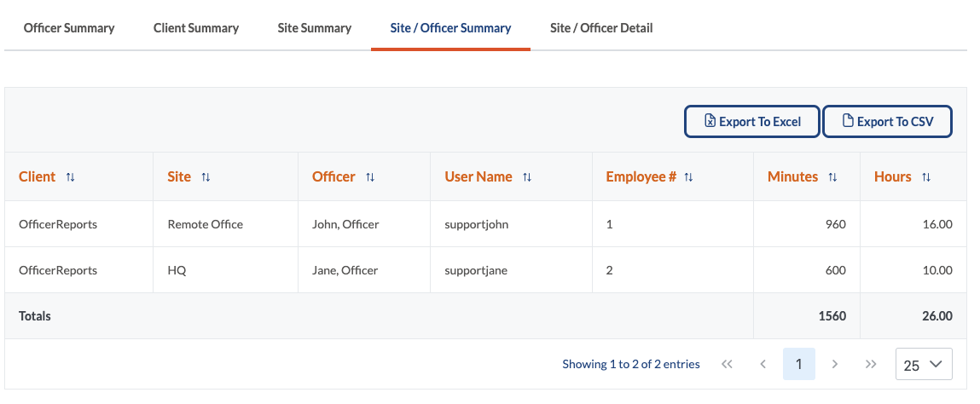Go to last page double-chevron
The height and width of the screenshot is (404, 980).
tap(871, 364)
